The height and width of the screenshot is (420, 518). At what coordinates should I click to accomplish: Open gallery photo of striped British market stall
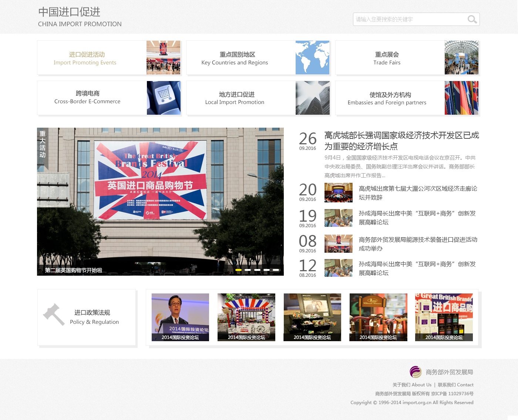(x=246, y=317)
